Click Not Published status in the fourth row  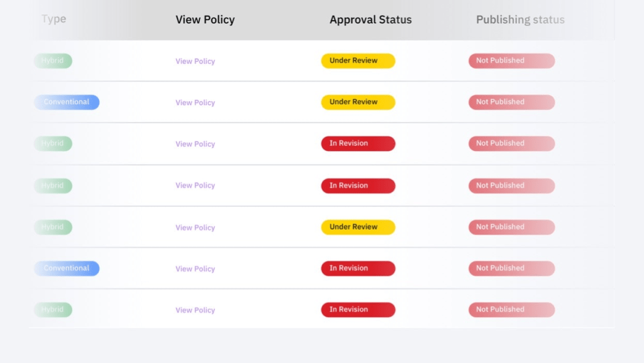(511, 186)
